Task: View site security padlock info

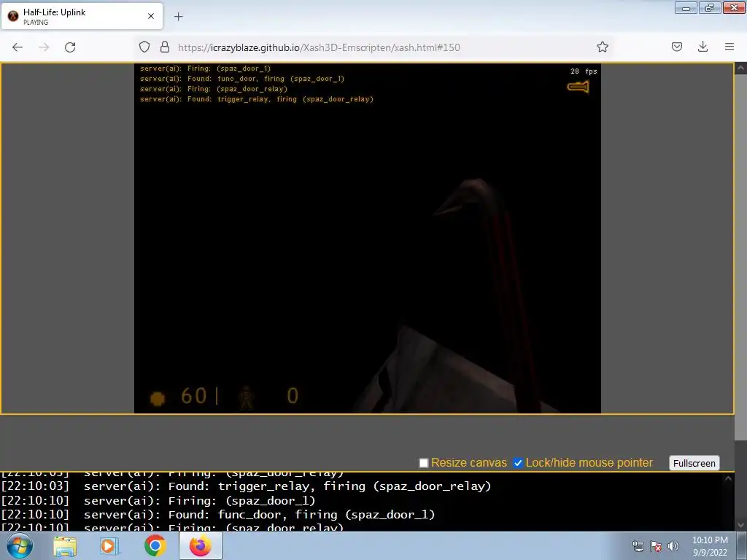Action: (165, 47)
